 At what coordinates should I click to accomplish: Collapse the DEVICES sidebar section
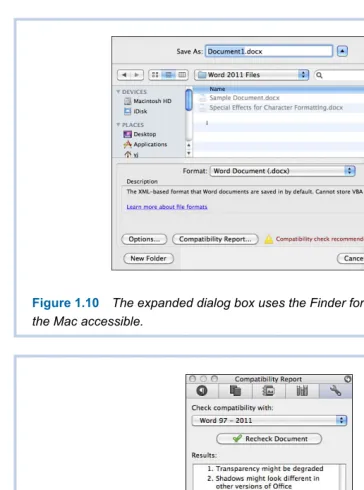pos(118,92)
